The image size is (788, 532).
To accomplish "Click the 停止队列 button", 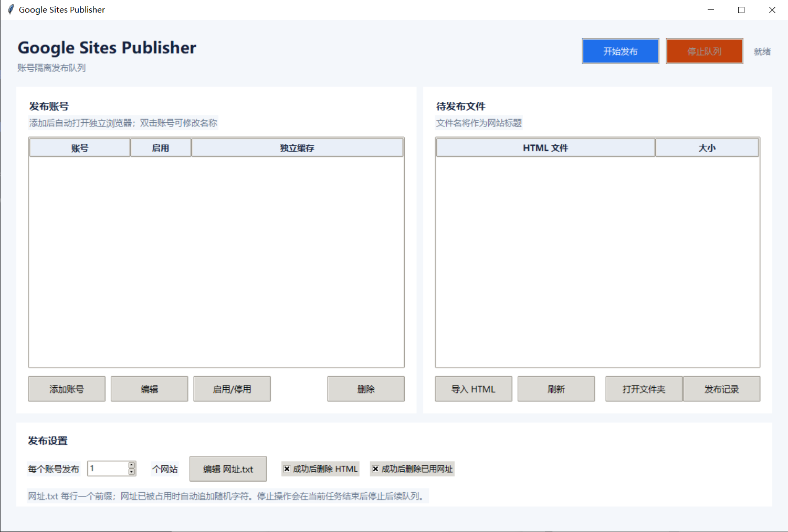I will (x=704, y=51).
